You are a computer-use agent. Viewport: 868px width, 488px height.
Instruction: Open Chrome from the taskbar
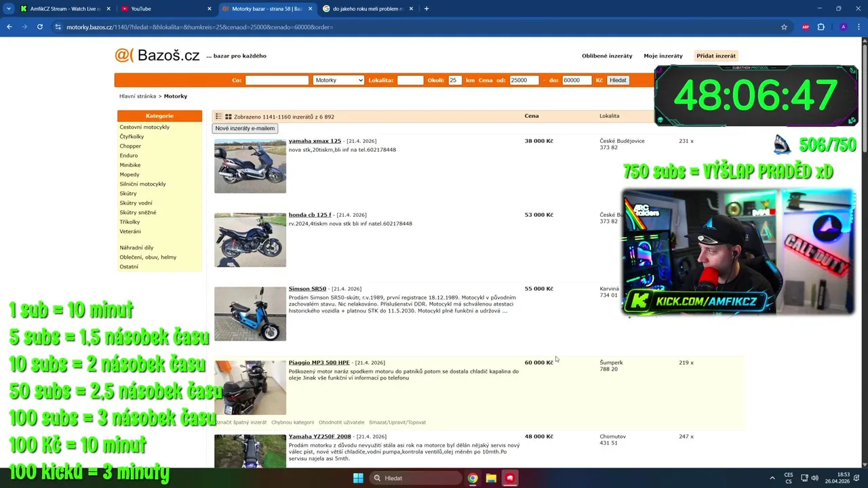(473, 478)
